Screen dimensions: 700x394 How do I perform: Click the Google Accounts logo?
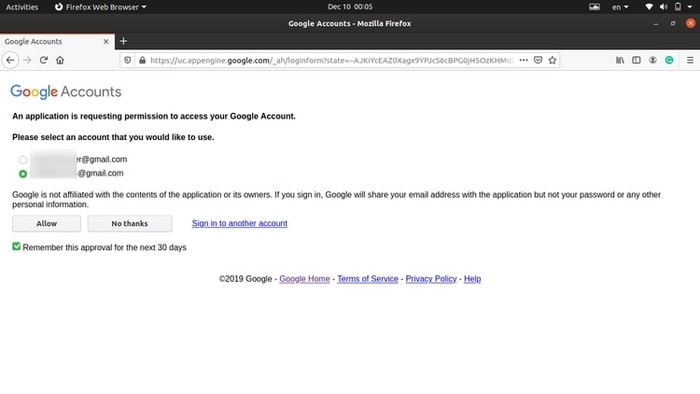click(x=66, y=91)
